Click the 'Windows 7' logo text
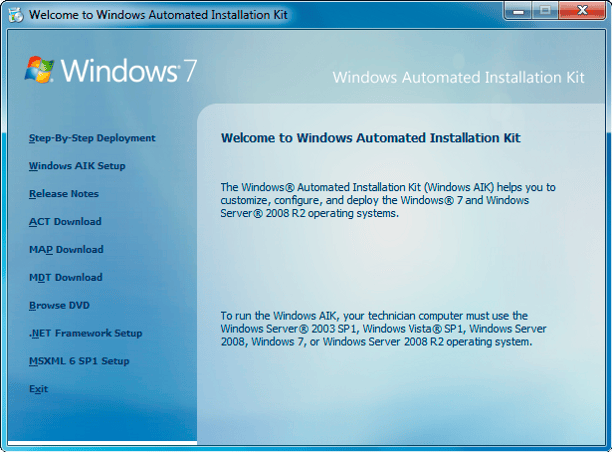This screenshot has width=612, height=452. pyautogui.click(x=129, y=71)
